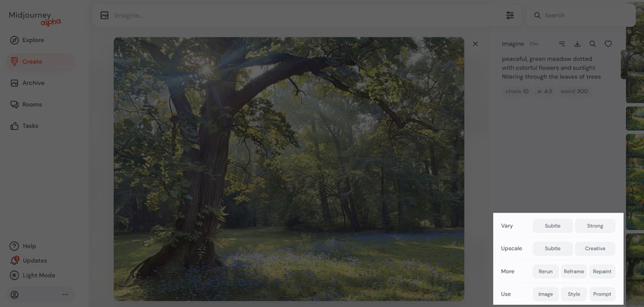Click the Repaint button
The width and height of the screenshot is (644, 307).
(602, 271)
